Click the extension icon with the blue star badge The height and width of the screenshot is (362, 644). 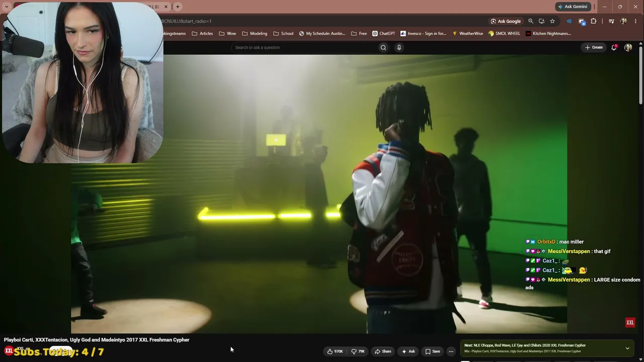pyautogui.click(x=582, y=21)
